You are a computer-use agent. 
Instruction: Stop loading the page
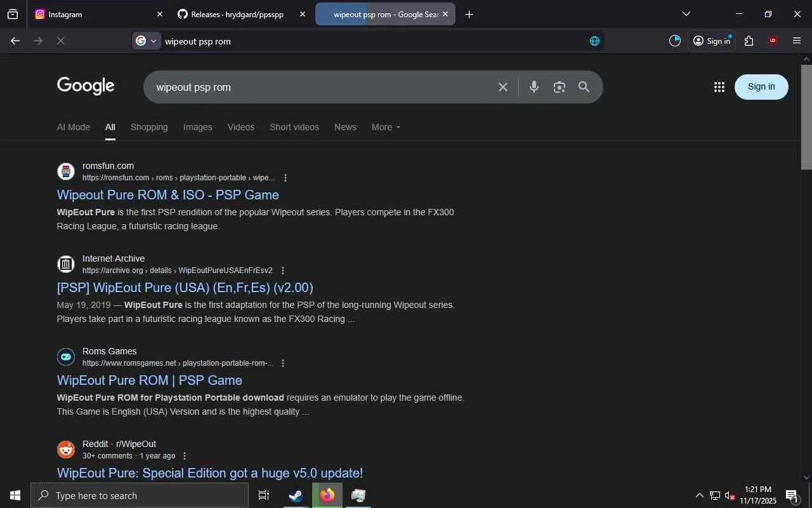(61, 41)
